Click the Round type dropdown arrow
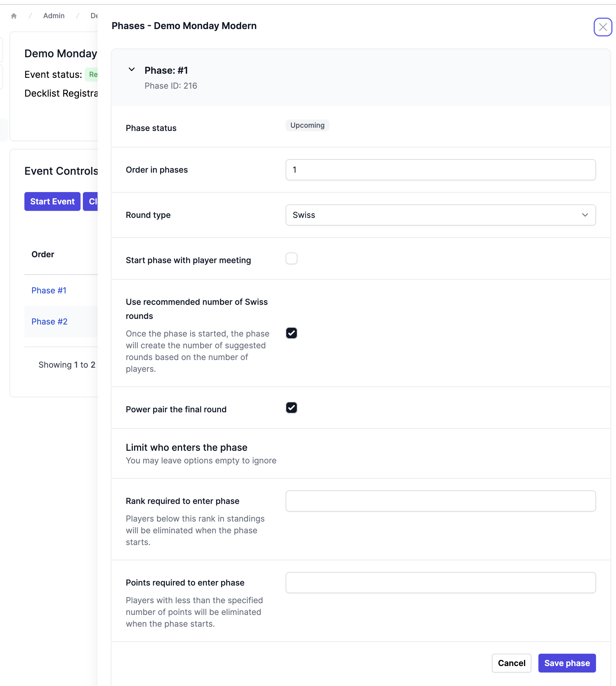616x686 pixels. (x=585, y=215)
